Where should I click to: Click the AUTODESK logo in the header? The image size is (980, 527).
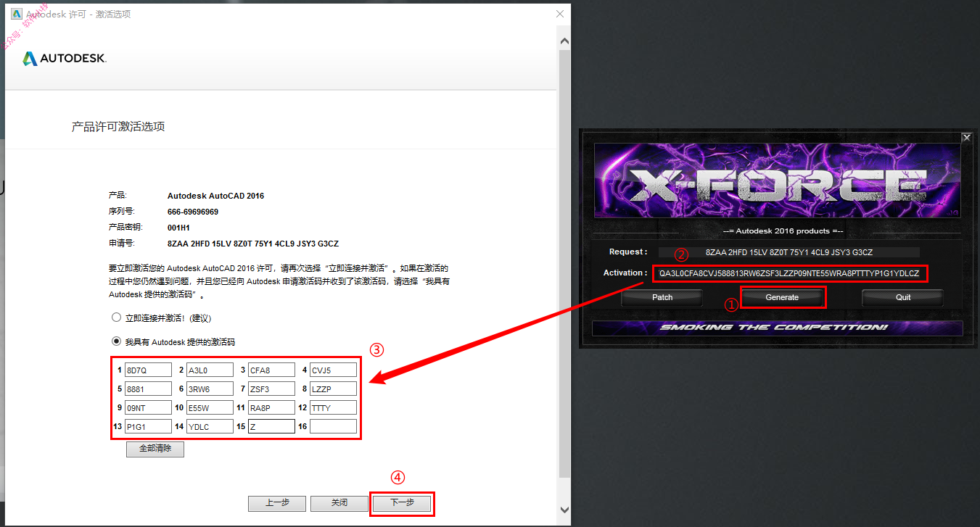click(65, 59)
